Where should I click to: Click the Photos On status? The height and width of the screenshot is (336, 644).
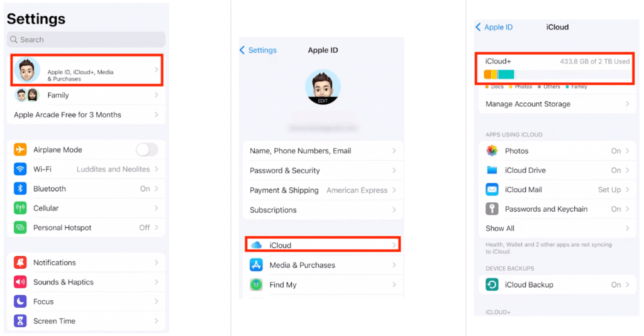(x=616, y=151)
